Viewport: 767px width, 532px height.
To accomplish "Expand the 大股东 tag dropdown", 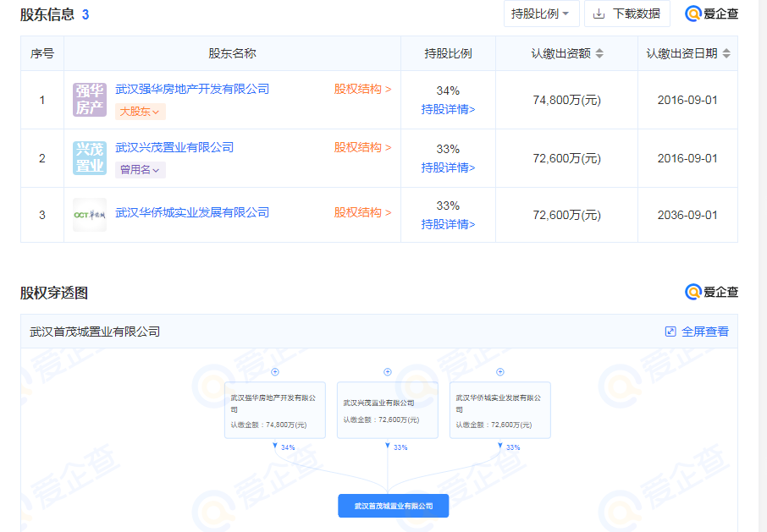I will tap(140, 111).
